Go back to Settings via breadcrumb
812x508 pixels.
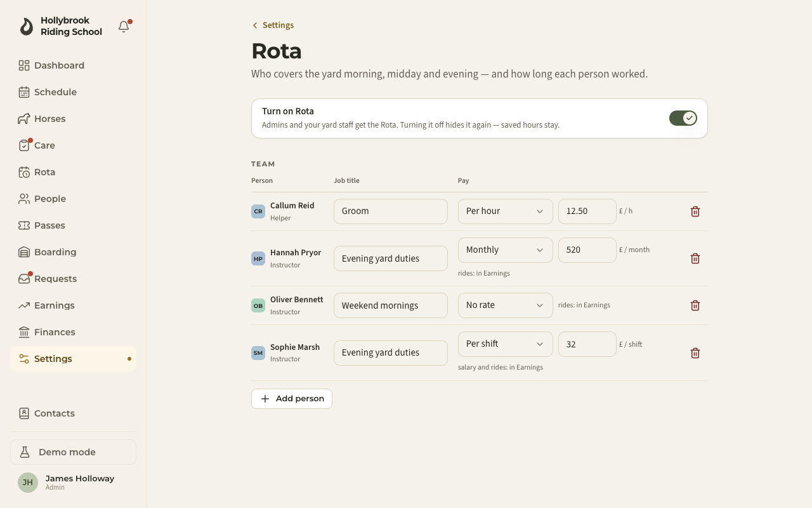click(273, 25)
